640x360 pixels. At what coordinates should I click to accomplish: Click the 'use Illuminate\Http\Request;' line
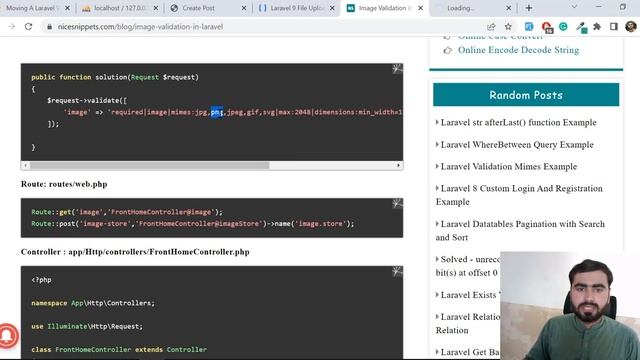(x=87, y=326)
